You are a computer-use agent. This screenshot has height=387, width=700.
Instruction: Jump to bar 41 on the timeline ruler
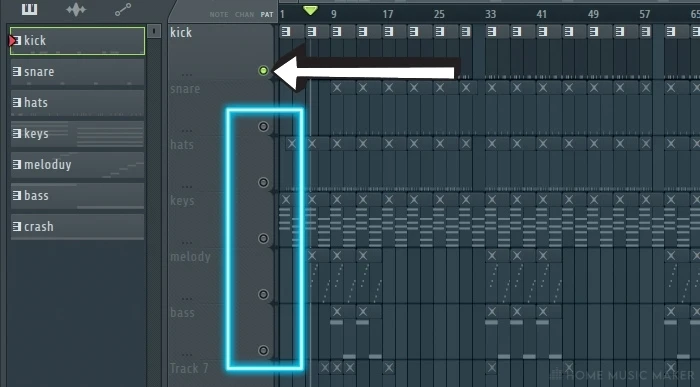(542, 14)
